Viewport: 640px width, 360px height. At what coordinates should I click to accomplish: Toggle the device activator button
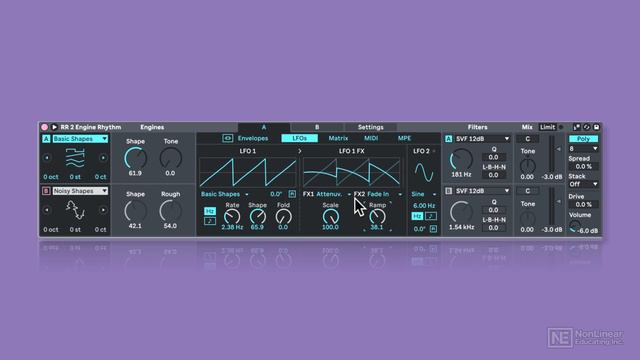click(x=44, y=127)
